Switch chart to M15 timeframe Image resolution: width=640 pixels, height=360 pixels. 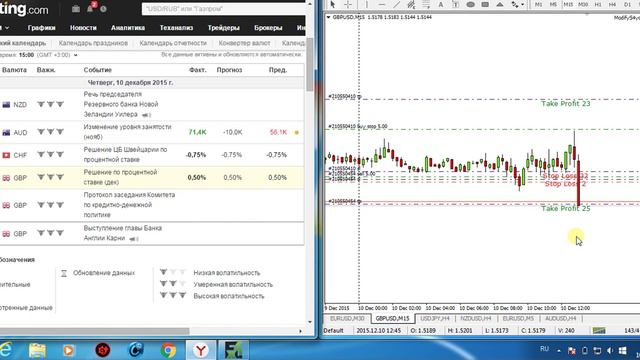coord(568,4)
